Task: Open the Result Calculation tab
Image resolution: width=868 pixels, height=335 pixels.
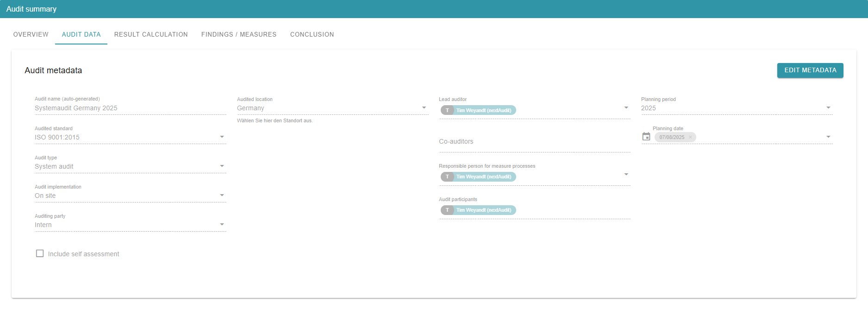Action: coord(151,34)
